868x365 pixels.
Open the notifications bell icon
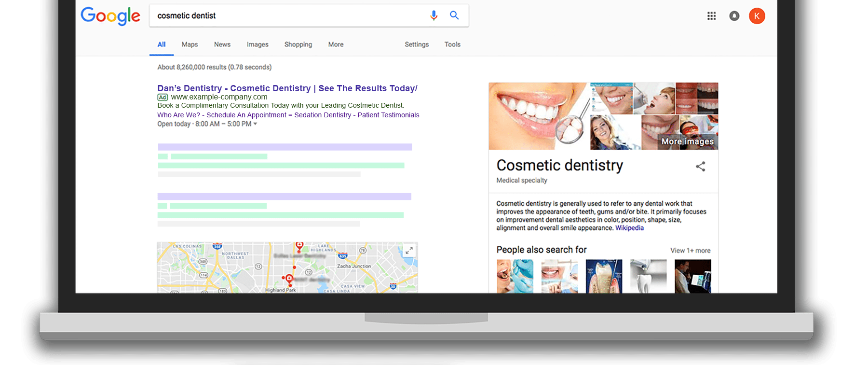coord(734,16)
